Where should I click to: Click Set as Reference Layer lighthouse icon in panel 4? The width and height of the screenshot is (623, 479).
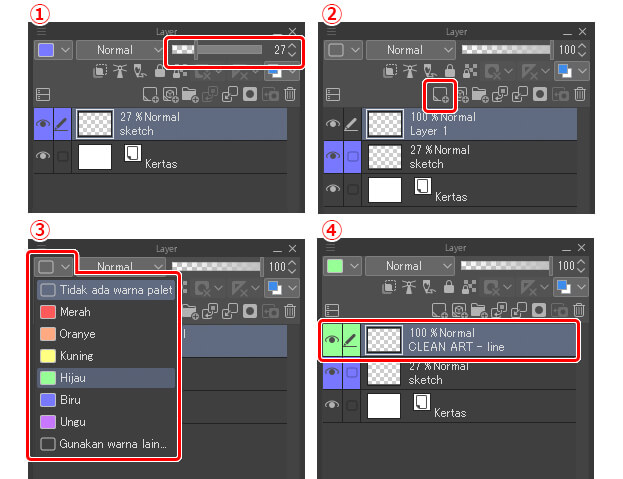click(x=408, y=287)
